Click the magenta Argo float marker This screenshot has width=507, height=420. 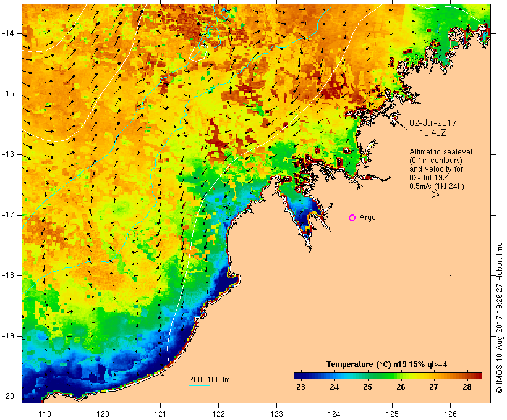[352, 218]
